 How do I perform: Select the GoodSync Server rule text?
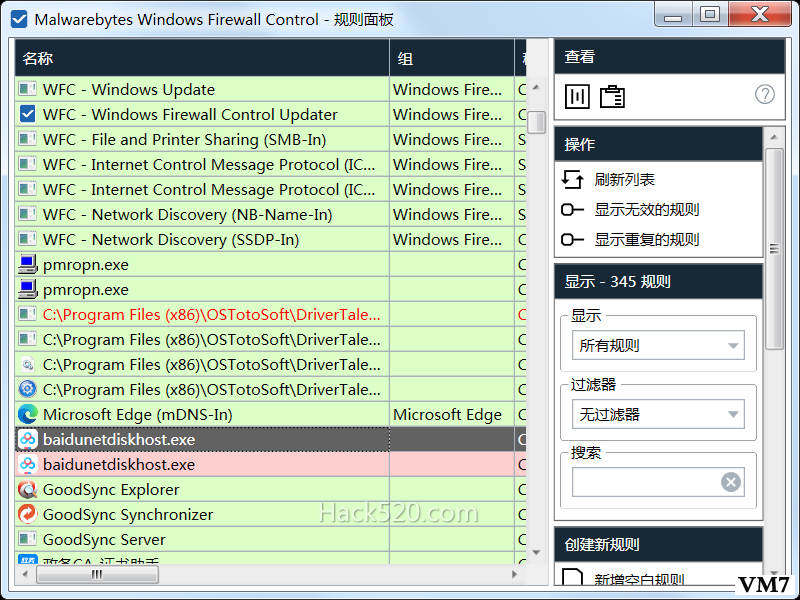[x=104, y=539]
